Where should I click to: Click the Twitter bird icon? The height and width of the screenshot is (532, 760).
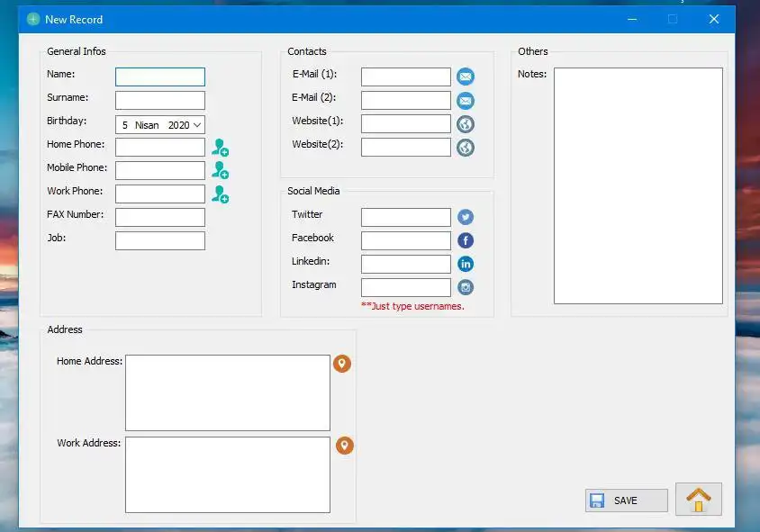point(466,217)
